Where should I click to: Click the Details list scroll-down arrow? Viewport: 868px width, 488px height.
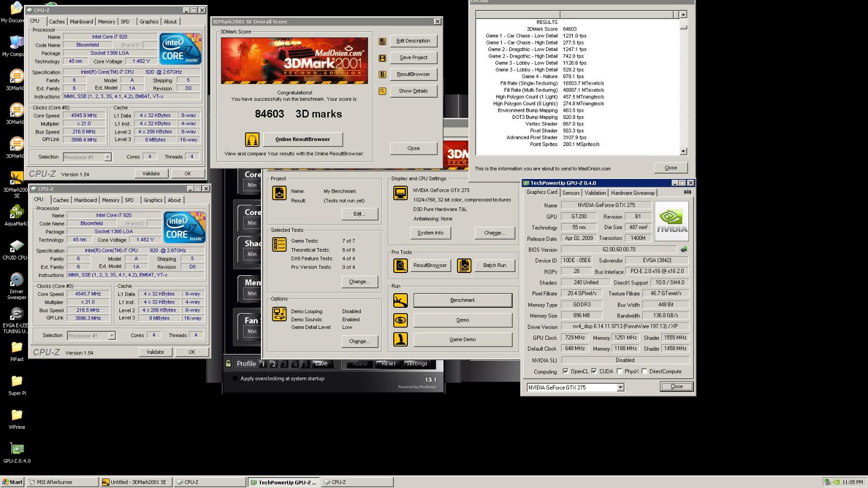[x=683, y=151]
